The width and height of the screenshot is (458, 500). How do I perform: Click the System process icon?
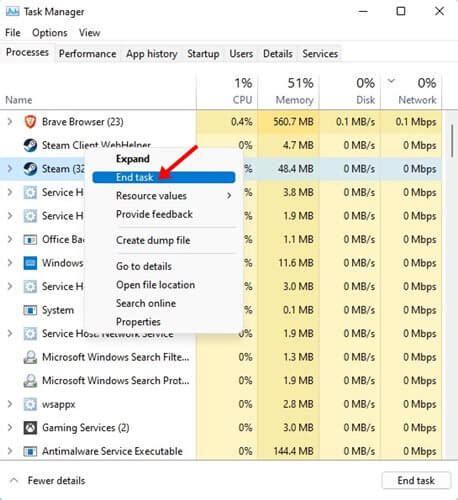click(30, 310)
